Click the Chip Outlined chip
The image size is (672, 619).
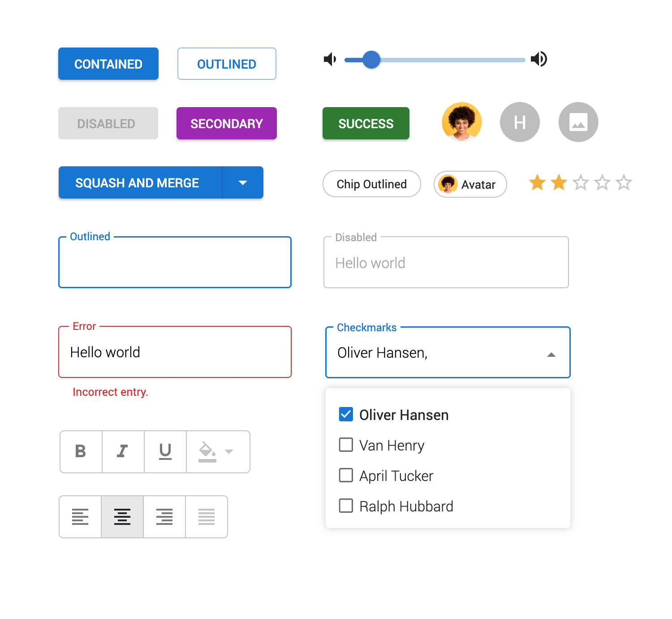pos(372,184)
